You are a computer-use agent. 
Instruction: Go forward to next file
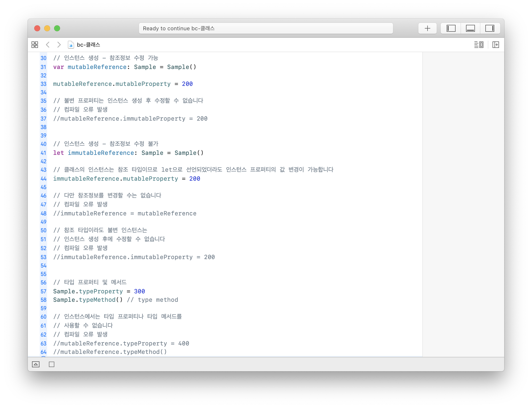[x=59, y=45]
